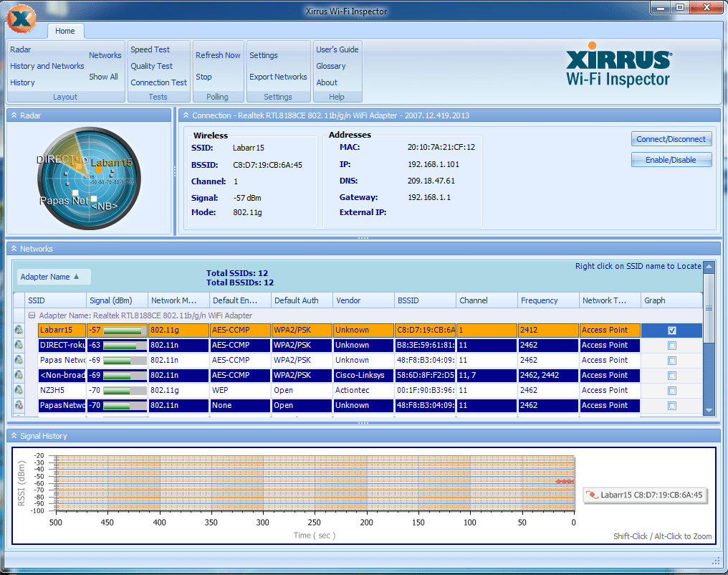This screenshot has height=575, width=728.
Task: Click the Labarr15 legend marker in Signal History
Action: (645, 495)
